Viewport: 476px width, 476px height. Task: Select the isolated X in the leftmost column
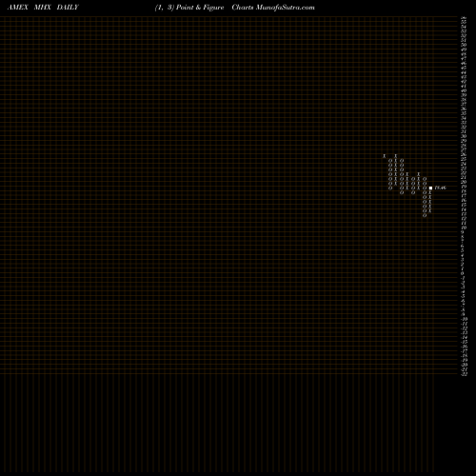(x=385, y=156)
